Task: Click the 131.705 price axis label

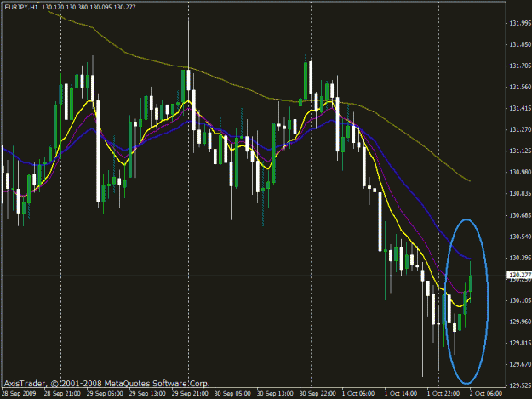Action: click(520, 66)
